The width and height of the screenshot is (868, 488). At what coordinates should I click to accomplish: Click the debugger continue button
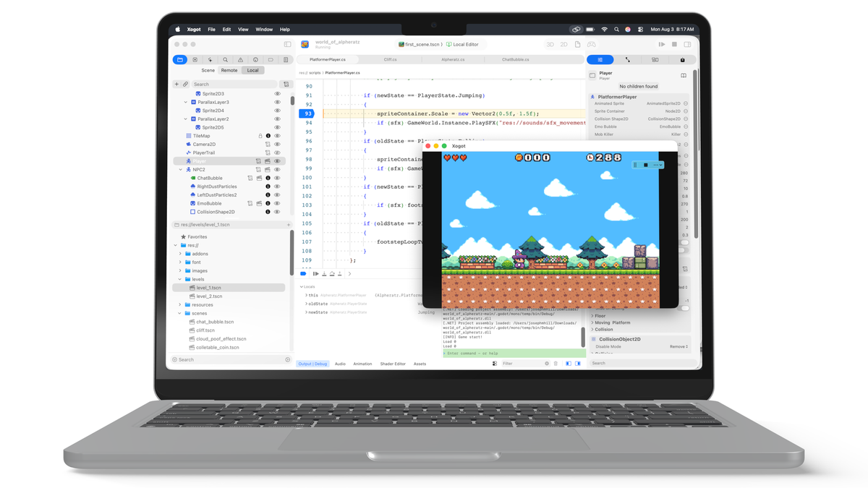click(316, 274)
